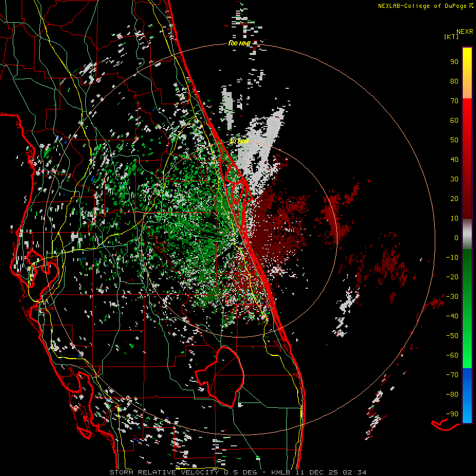Click the gray zero-velocity segment of color bar
This screenshot has height=476, width=476.
pyautogui.click(x=467, y=234)
